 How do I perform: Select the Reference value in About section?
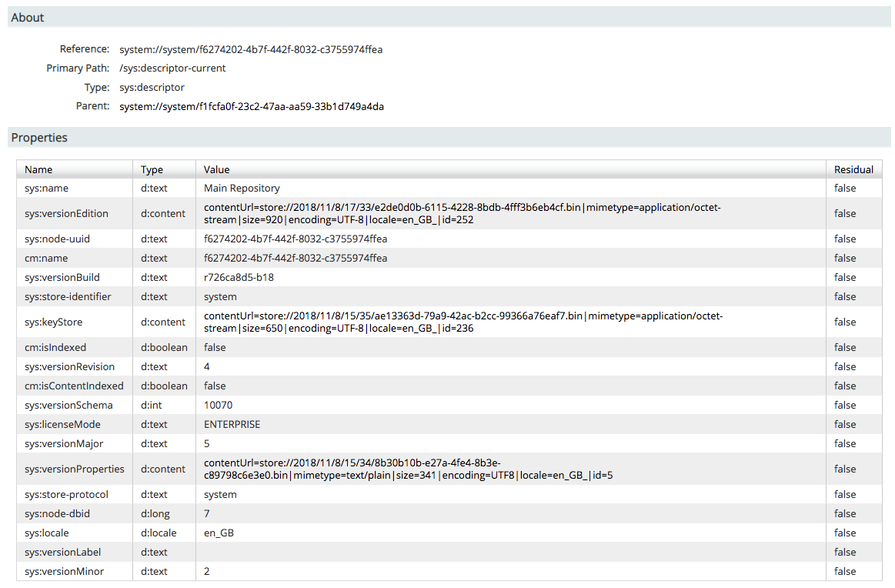tap(251, 50)
